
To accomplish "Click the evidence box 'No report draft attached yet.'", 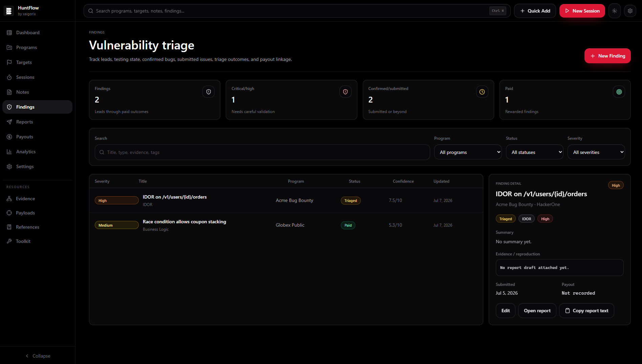I will coord(559,268).
